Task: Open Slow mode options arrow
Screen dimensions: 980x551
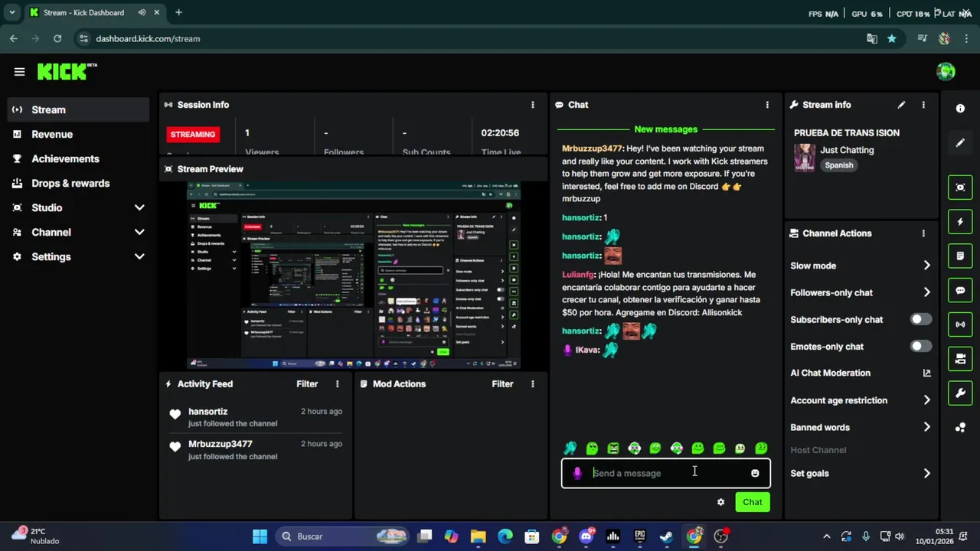Action: coord(926,266)
